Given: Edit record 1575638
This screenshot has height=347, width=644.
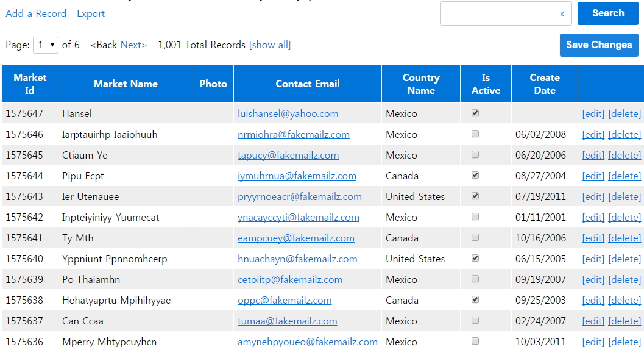Looking at the screenshot, I should click(593, 301).
